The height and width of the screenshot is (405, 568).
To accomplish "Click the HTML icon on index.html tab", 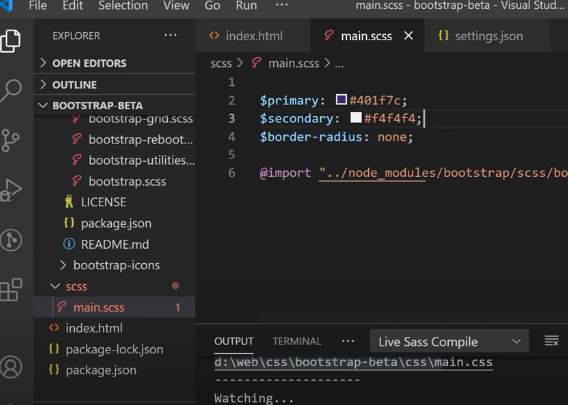I will pos(214,36).
